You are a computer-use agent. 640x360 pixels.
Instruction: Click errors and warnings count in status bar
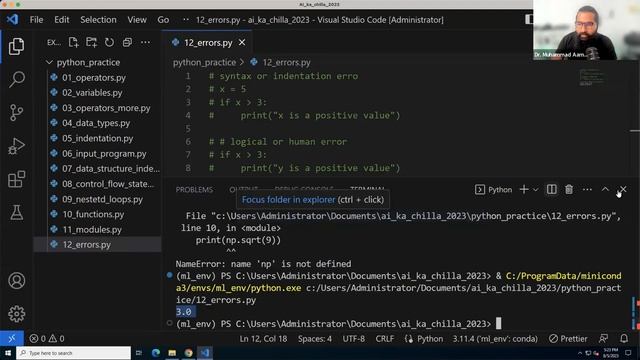(x=47, y=338)
